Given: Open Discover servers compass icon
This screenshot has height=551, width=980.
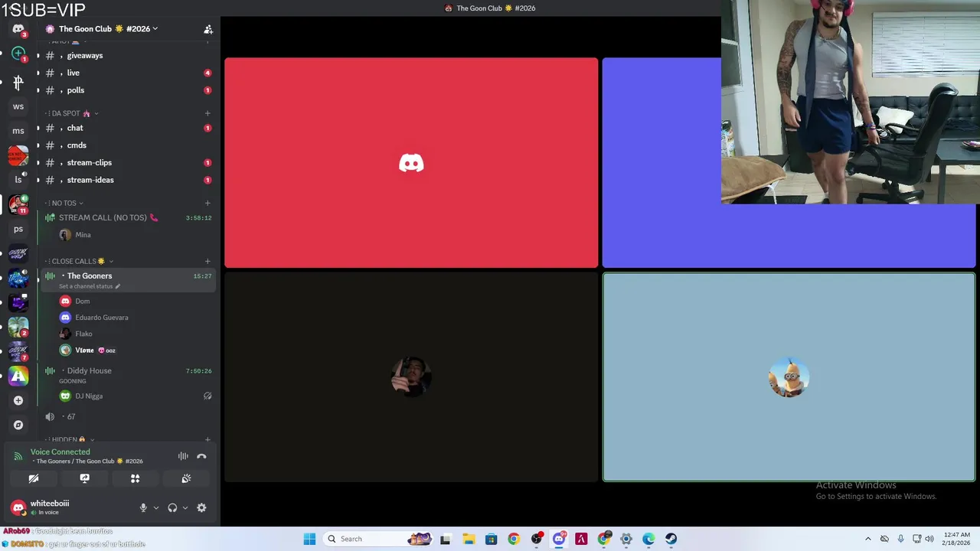Looking at the screenshot, I should pyautogui.click(x=18, y=425).
